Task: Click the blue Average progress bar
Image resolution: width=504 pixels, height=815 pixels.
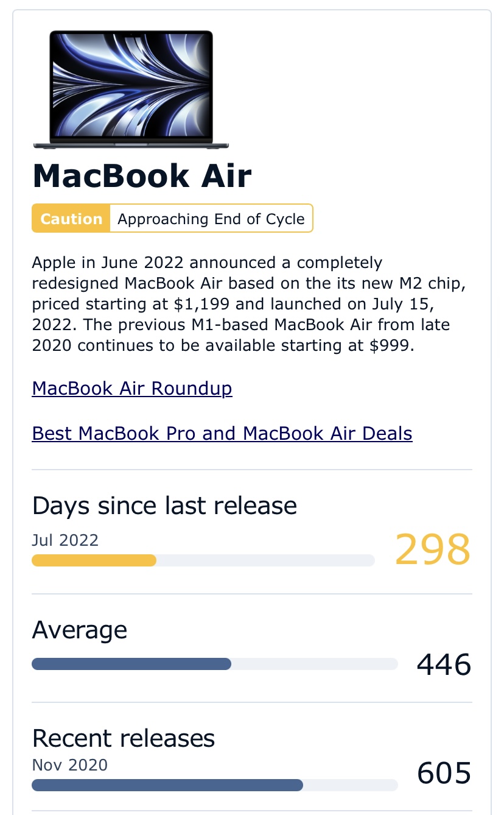Action: (x=131, y=664)
